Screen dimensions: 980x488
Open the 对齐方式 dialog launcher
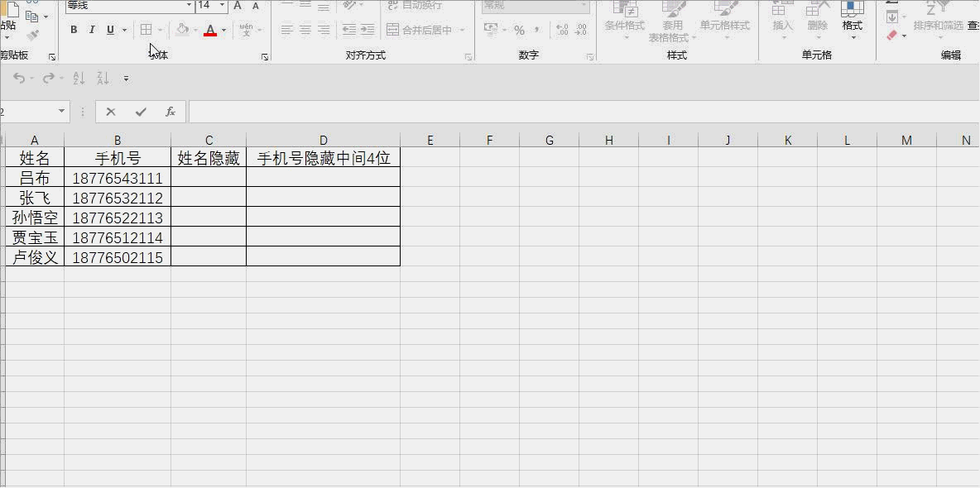click(468, 57)
